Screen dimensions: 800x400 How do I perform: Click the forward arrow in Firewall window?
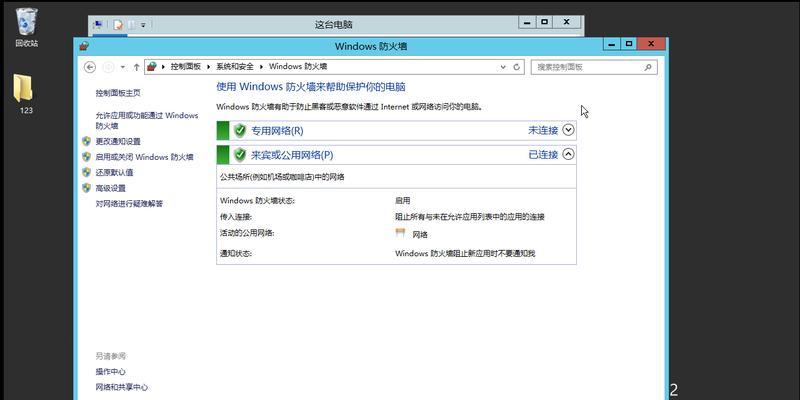[108, 67]
